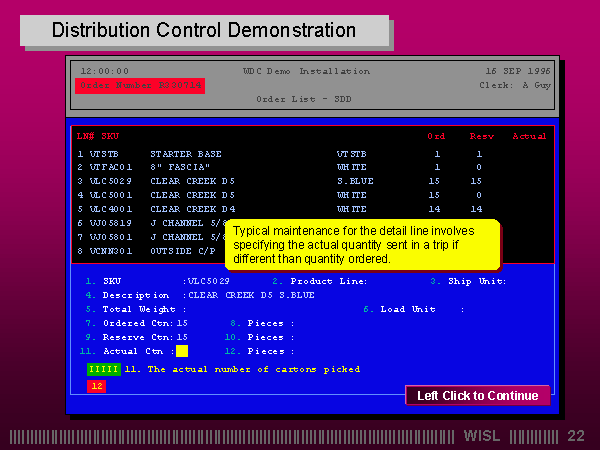Click the Distribution Control Demonstration title
The height and width of the screenshot is (450, 600).
(x=204, y=30)
